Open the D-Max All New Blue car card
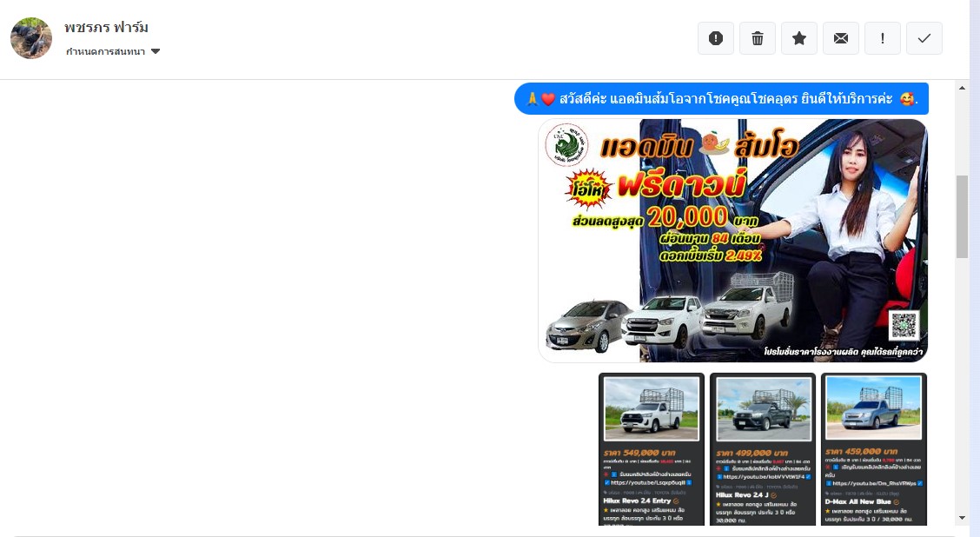980x537 pixels. click(x=873, y=449)
